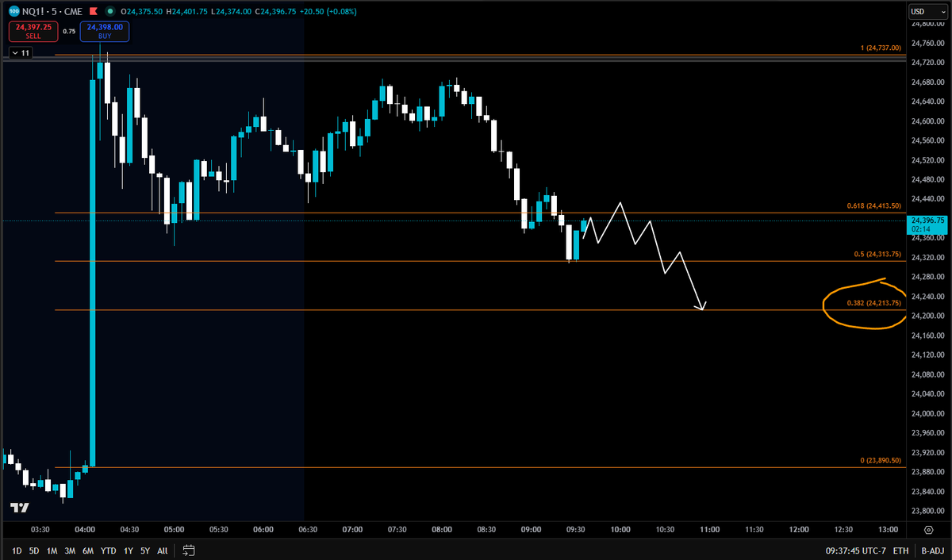
Task: Select the 5D time range
Action: [34, 550]
